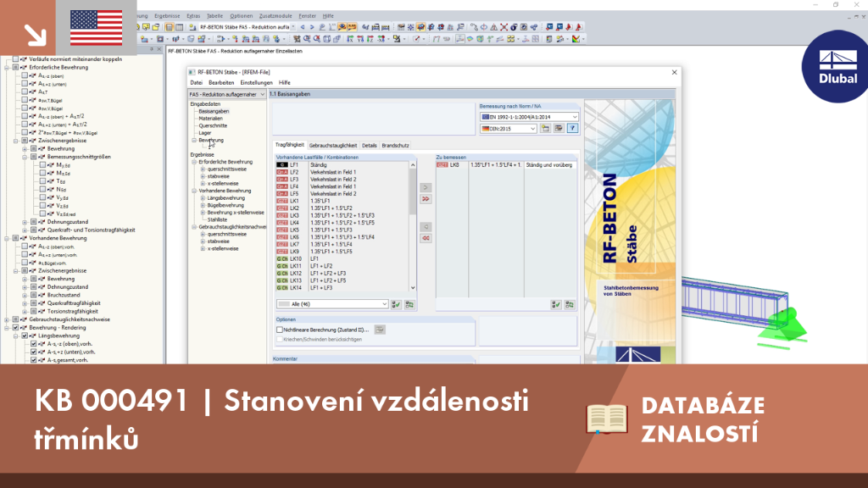Click the new standard settings icon next to DIN:2015

545,129
